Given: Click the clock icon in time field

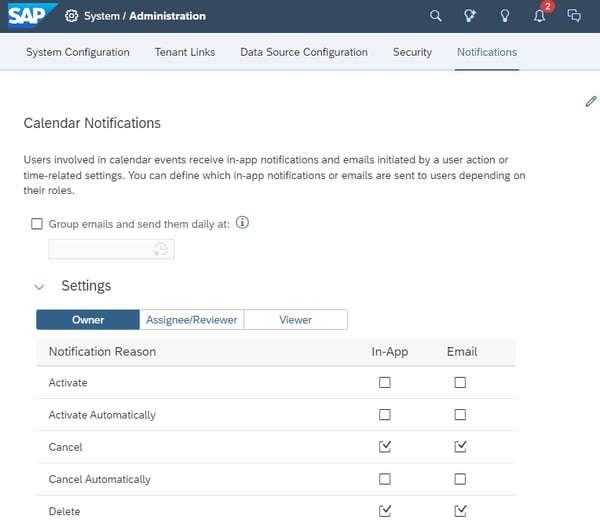Looking at the screenshot, I should click(161, 249).
